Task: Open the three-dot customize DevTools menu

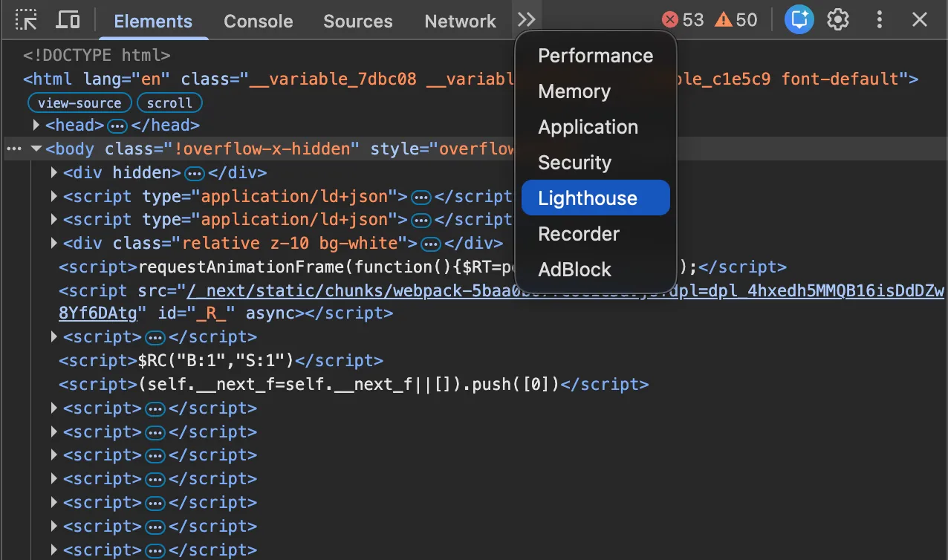Action: [x=880, y=20]
